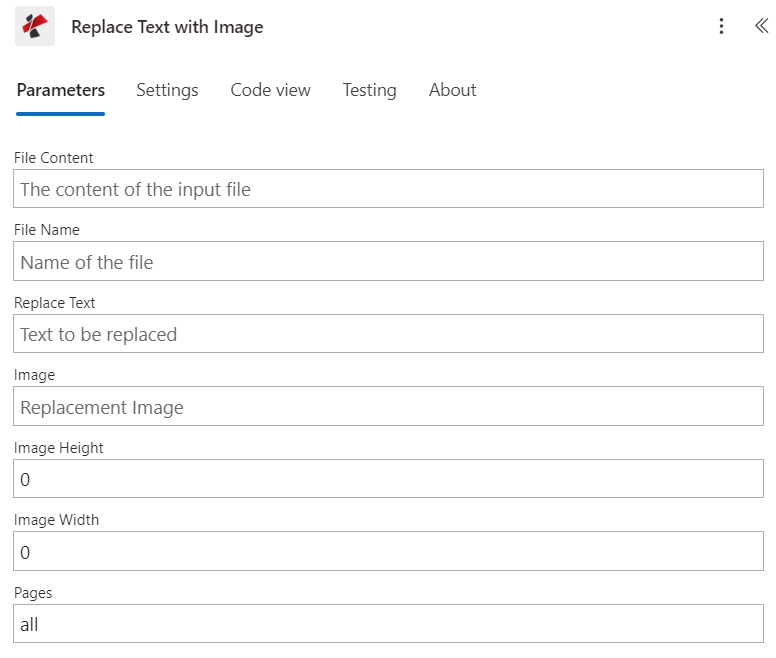Image resolution: width=776 pixels, height=658 pixels.
Task: Click the File Content input field
Action: pyautogui.click(x=388, y=189)
